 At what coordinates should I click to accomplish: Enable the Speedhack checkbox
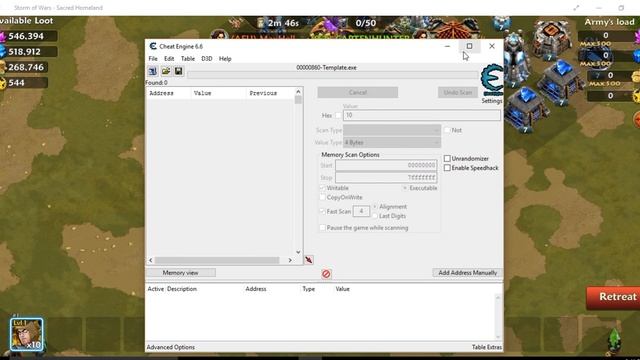447,168
